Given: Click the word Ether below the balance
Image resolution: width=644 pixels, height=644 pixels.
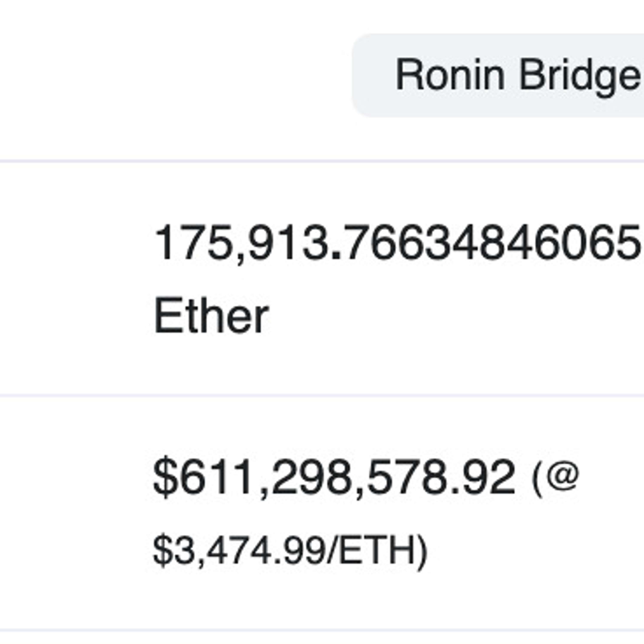Looking at the screenshot, I should pos(211,315).
